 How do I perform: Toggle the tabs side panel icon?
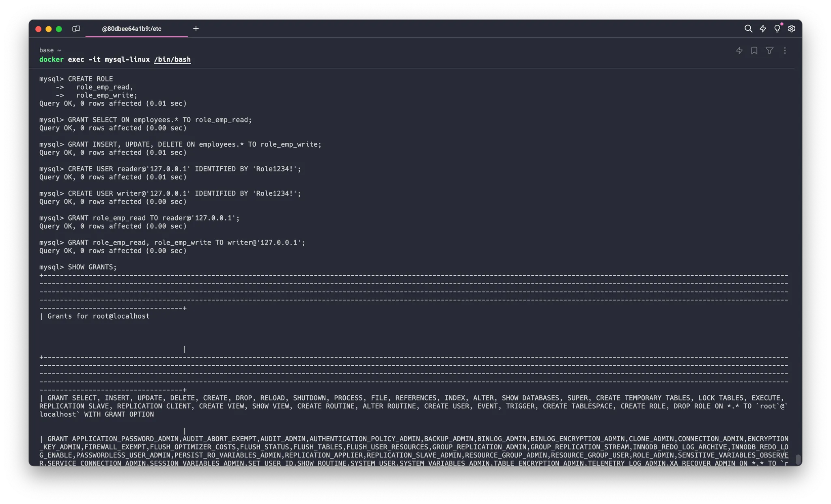[76, 29]
